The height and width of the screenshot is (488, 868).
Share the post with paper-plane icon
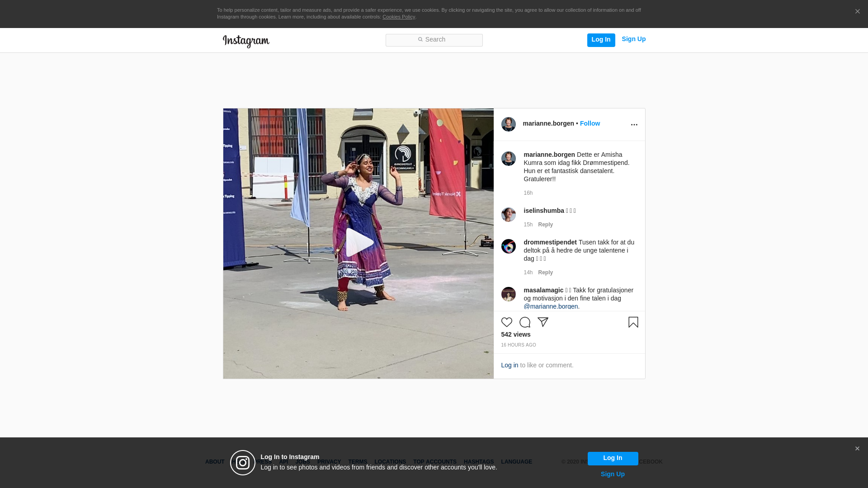tap(542, 322)
